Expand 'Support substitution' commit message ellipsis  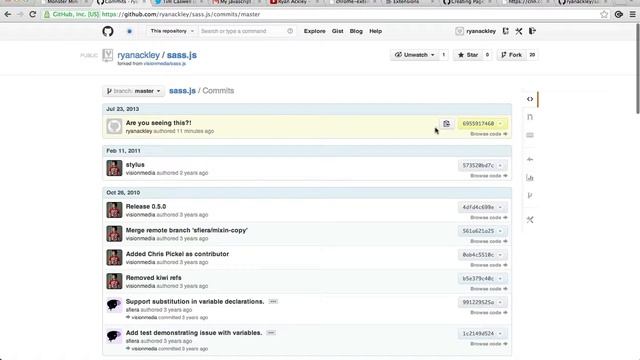tap(273, 302)
